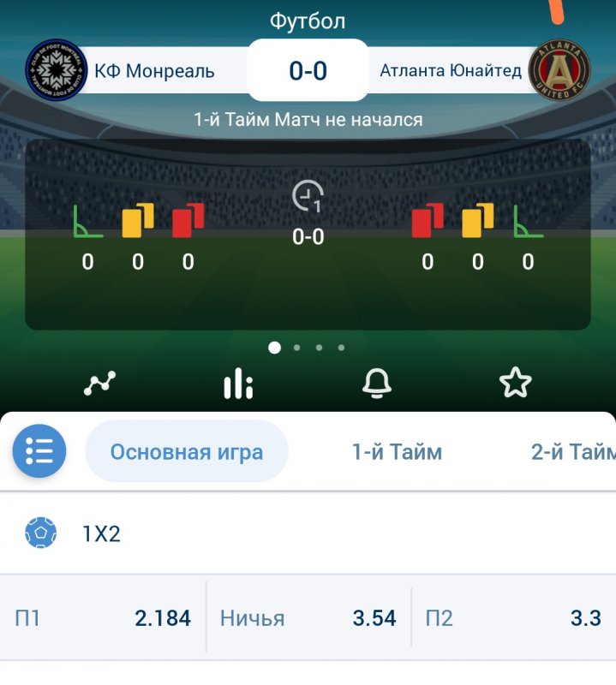Open the markets list menu button
The height and width of the screenshot is (685, 616).
click(x=39, y=451)
